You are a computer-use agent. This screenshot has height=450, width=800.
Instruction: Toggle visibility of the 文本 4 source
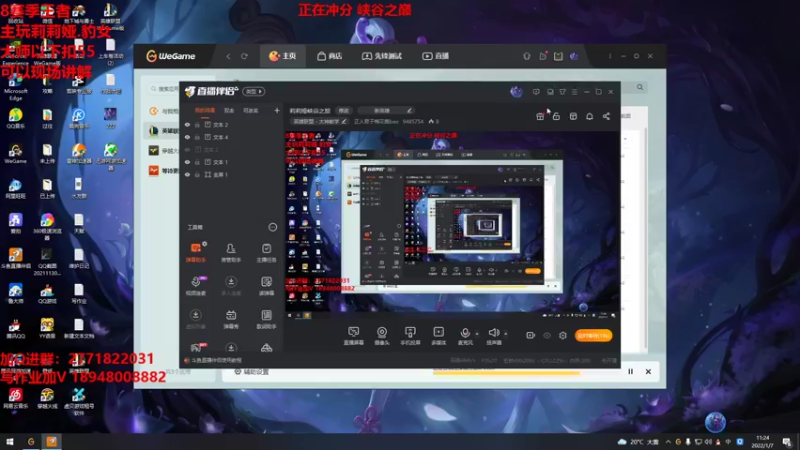(187, 137)
